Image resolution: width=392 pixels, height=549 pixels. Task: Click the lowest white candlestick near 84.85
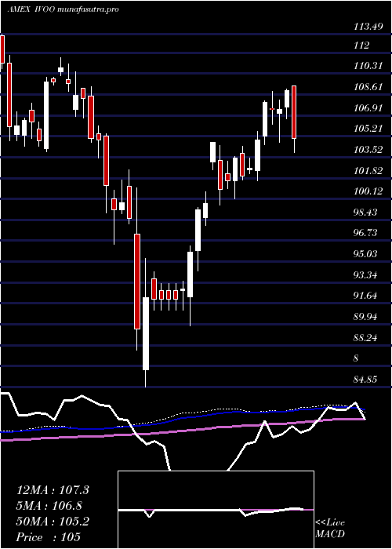pyautogui.click(x=146, y=333)
